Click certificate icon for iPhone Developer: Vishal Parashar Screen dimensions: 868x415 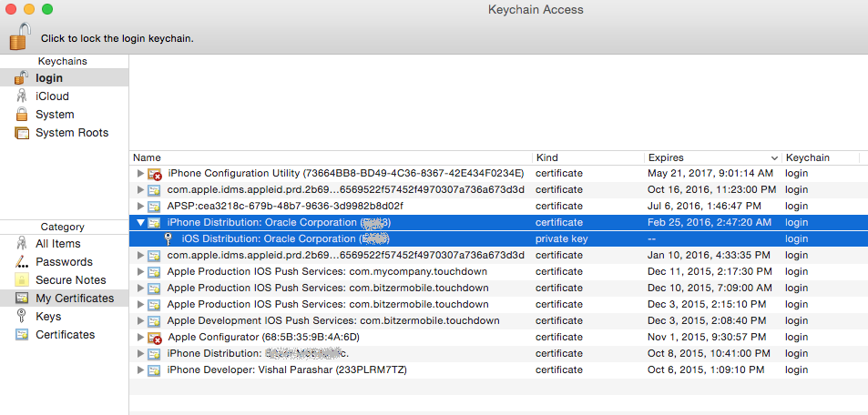click(x=154, y=370)
